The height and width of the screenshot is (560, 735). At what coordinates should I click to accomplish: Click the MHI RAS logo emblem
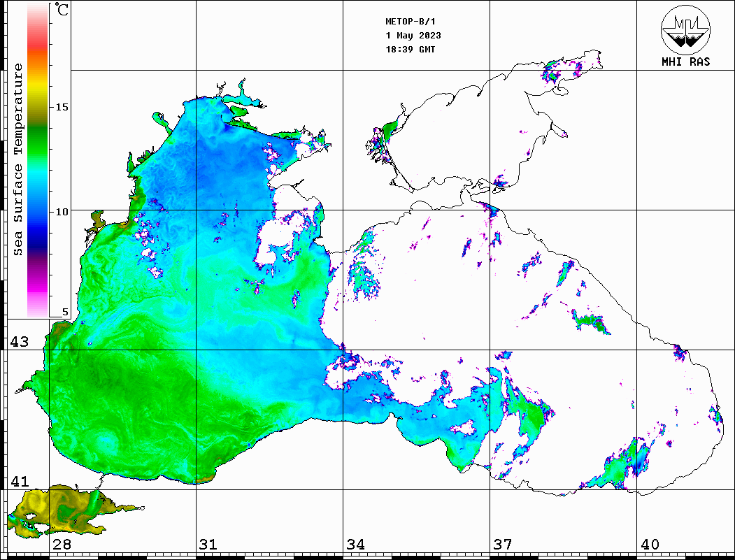point(685,30)
